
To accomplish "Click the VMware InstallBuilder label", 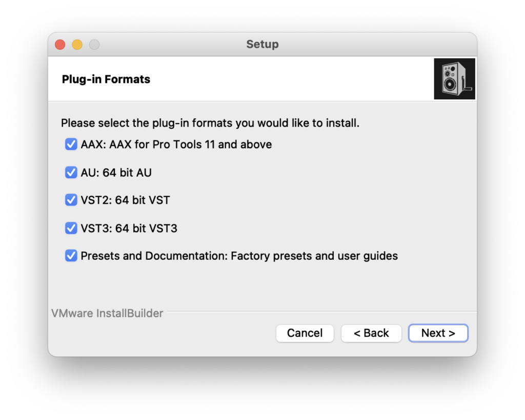I will (x=107, y=313).
